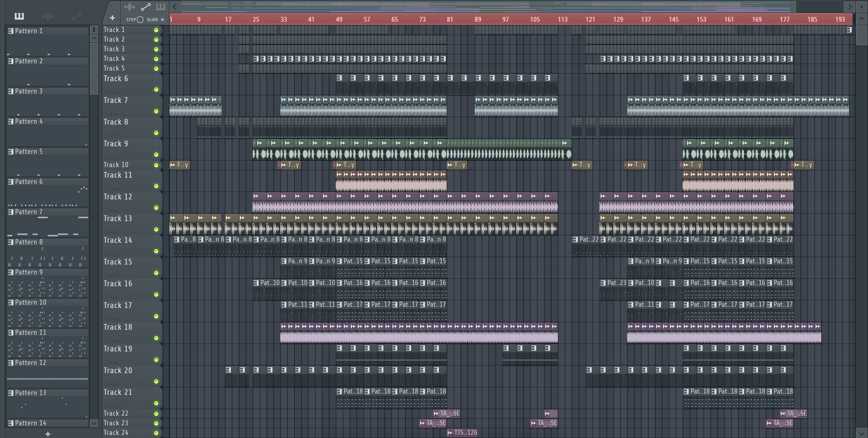Disable Track 22 via its green LED
868x438 pixels.
click(156, 414)
